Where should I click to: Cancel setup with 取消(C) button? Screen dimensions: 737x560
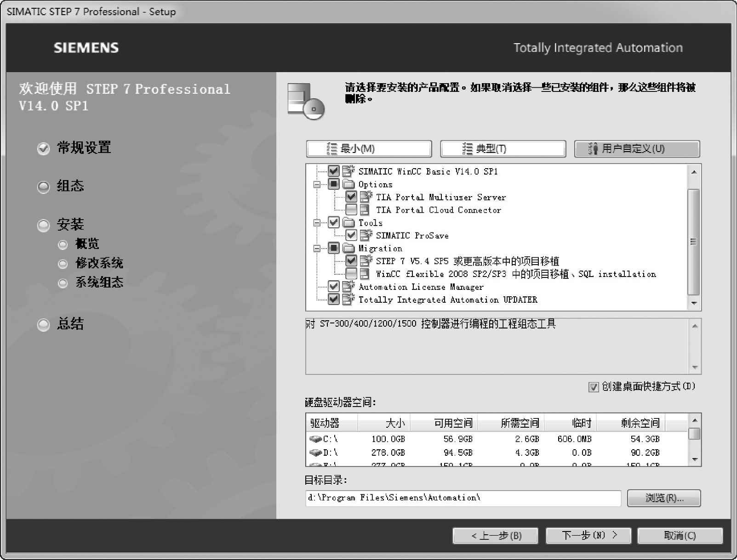pos(680,536)
